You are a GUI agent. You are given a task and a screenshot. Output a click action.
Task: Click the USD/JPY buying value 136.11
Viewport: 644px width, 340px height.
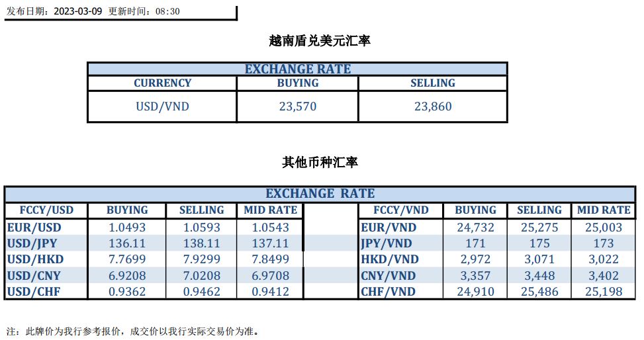pyautogui.click(x=127, y=243)
